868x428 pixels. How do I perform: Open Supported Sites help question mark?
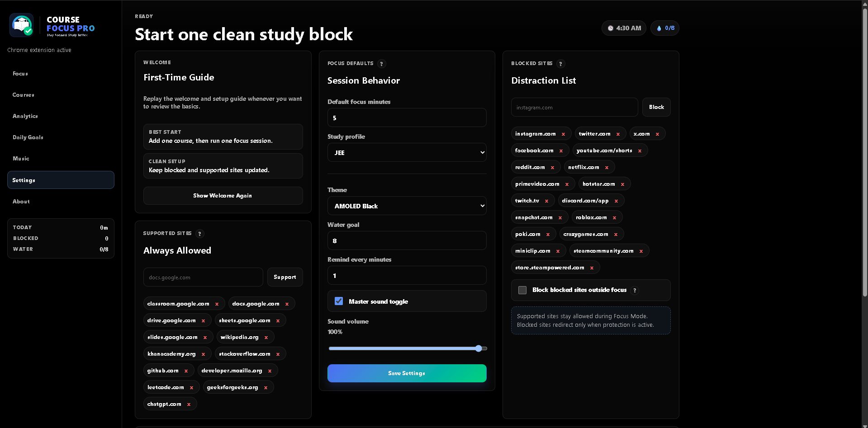[x=200, y=234]
